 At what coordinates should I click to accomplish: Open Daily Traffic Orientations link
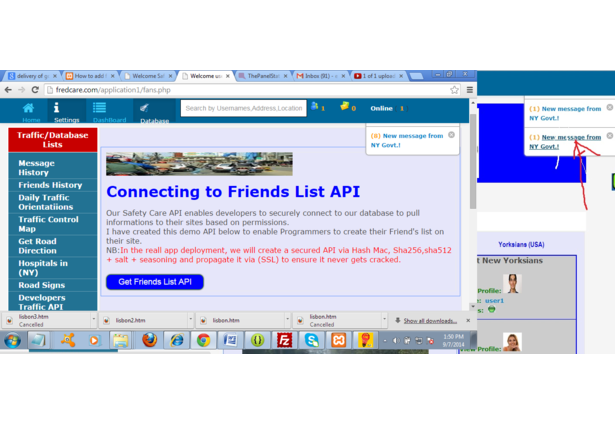click(45, 202)
